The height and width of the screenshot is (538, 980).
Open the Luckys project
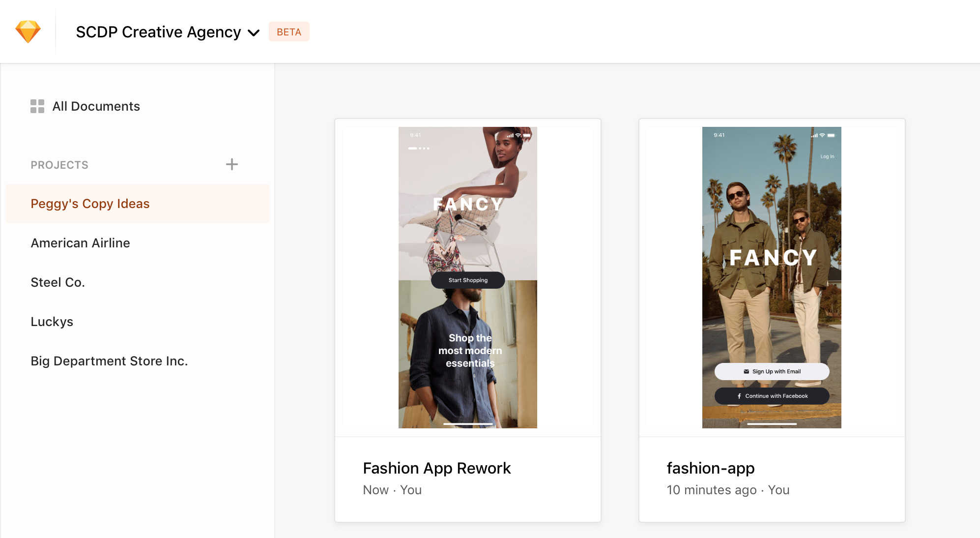coord(52,322)
